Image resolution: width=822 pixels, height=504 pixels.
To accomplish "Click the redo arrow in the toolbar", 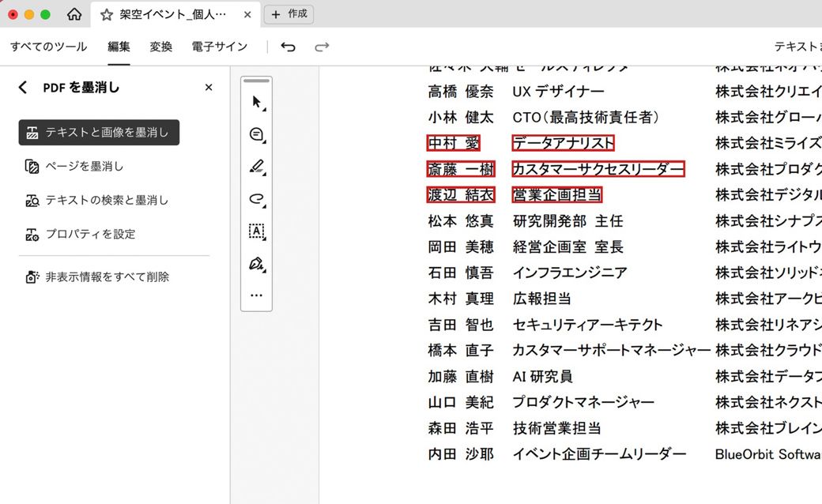I will click(x=321, y=47).
